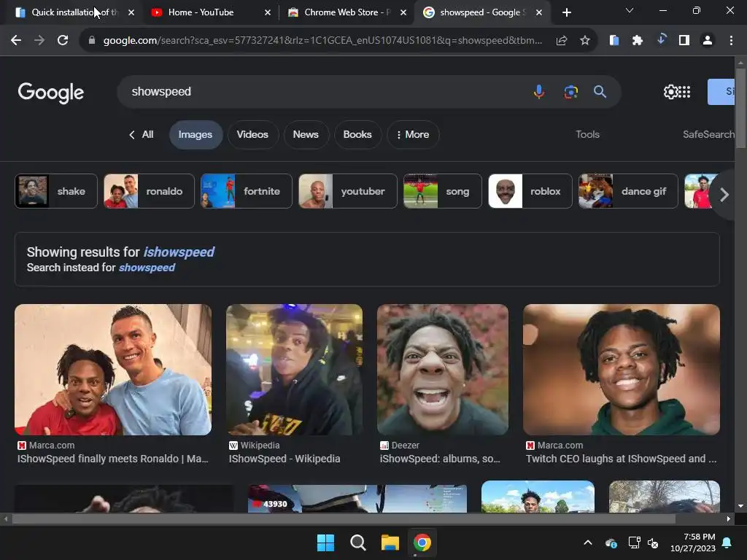Click the blue Sign in button
Viewport: 747px width, 560px height.
coord(721,91)
